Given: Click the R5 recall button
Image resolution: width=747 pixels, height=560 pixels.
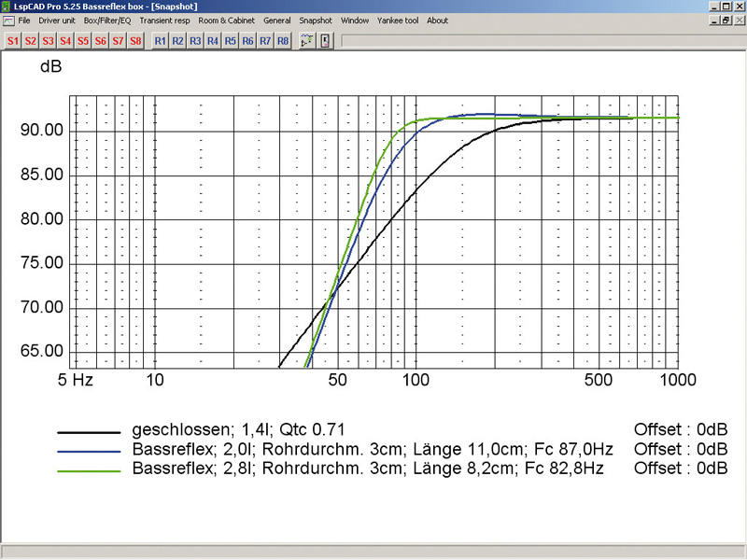Looking at the screenshot, I should [x=231, y=41].
